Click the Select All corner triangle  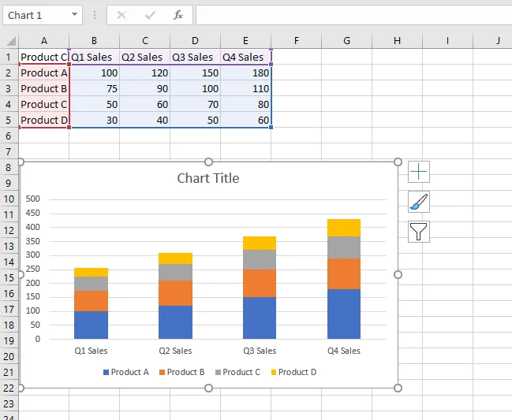(9, 41)
